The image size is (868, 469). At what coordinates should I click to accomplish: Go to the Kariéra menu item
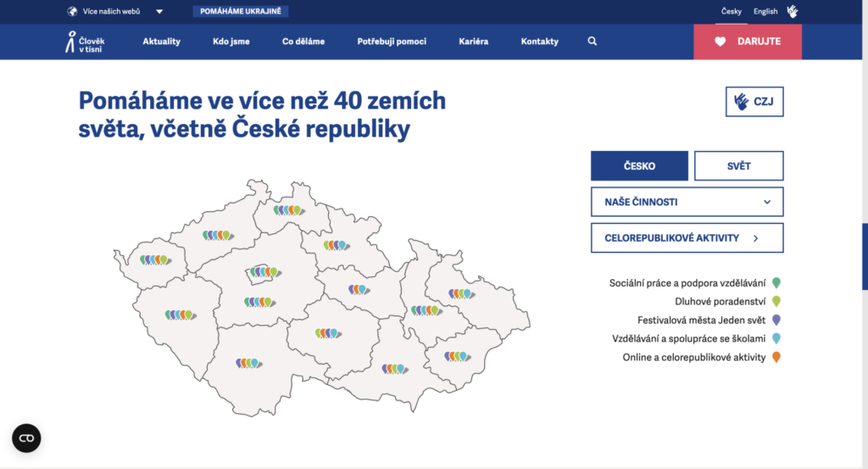coord(473,42)
